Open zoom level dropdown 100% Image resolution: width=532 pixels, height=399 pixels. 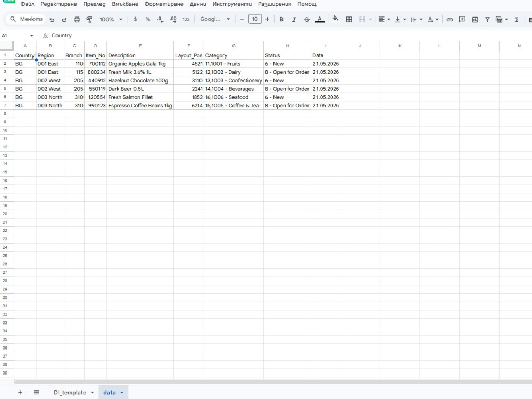coord(111,19)
